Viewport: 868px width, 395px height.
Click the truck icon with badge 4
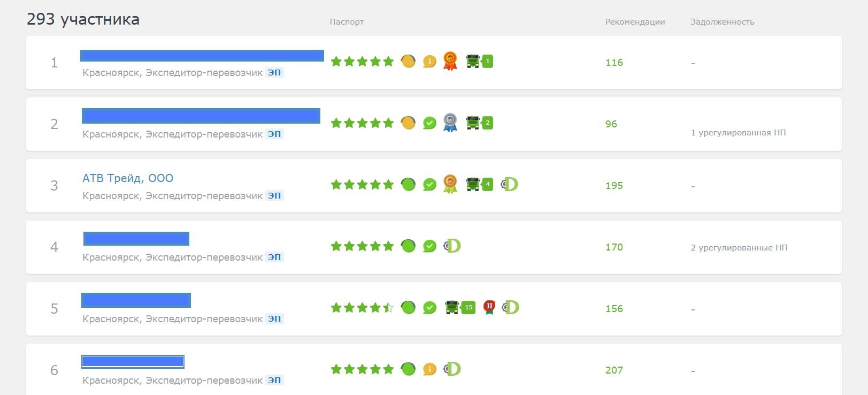click(x=479, y=184)
